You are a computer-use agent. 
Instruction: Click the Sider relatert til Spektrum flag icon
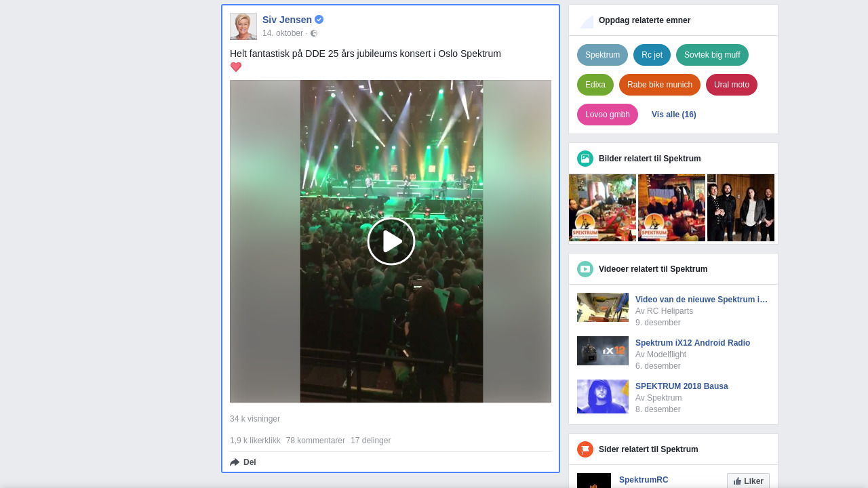click(x=585, y=449)
